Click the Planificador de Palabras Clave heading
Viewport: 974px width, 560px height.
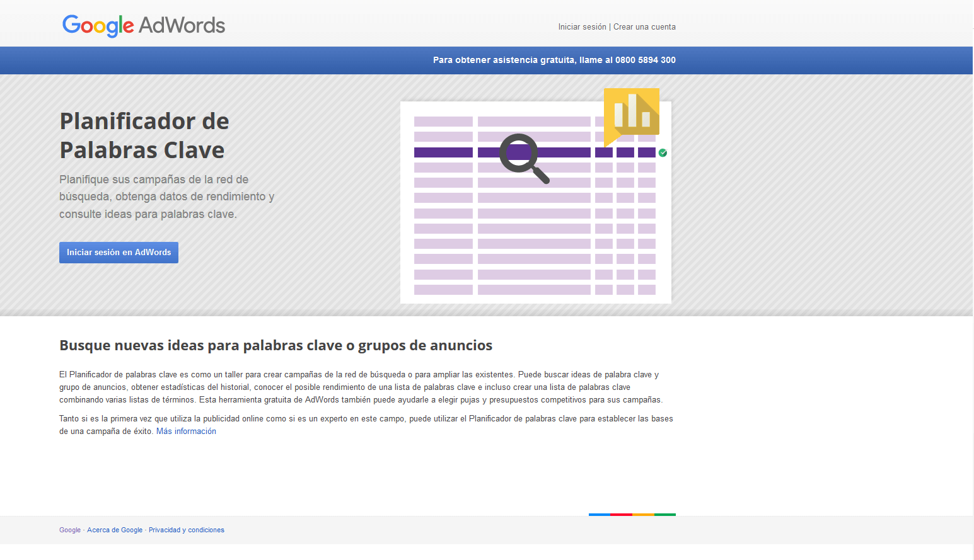pyautogui.click(x=144, y=135)
